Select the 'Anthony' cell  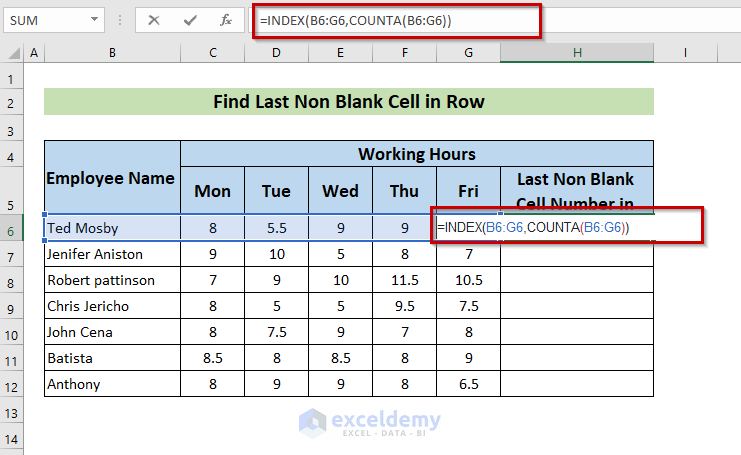click(112, 384)
